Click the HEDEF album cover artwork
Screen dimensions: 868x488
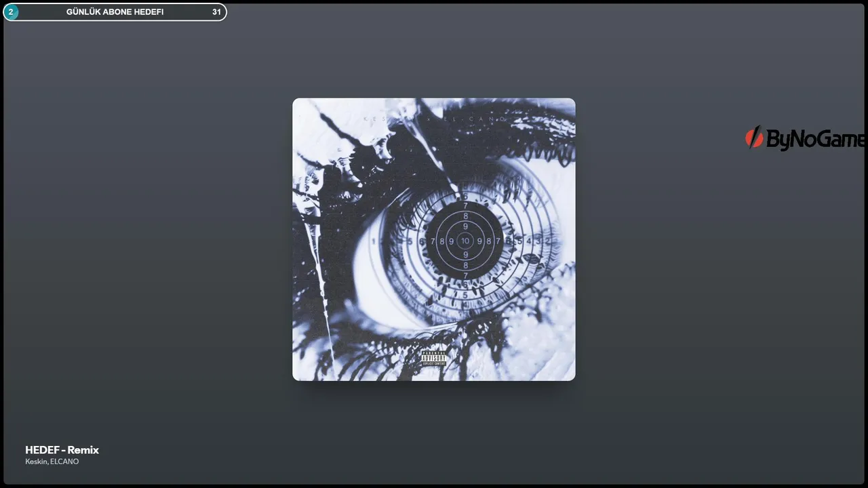click(434, 239)
